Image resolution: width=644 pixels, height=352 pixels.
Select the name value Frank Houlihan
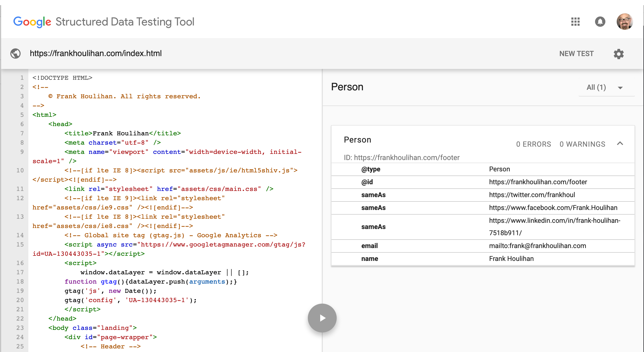click(511, 259)
